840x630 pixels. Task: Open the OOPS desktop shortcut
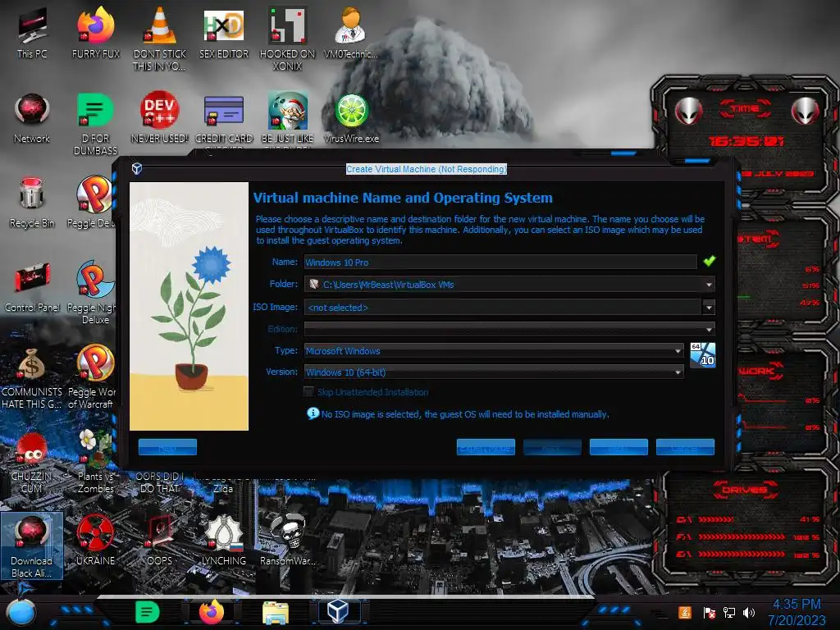(160, 540)
